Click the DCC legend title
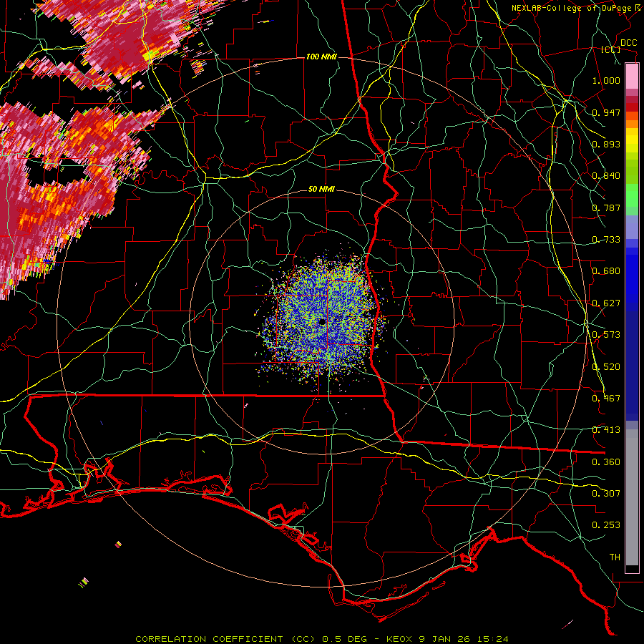 pyautogui.click(x=628, y=43)
